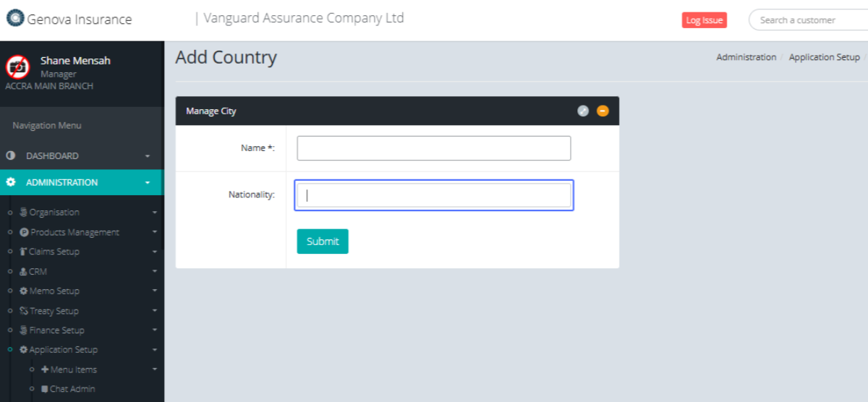Collapse the Manage City panel with orange minus
This screenshot has width=868, height=402.
point(603,111)
